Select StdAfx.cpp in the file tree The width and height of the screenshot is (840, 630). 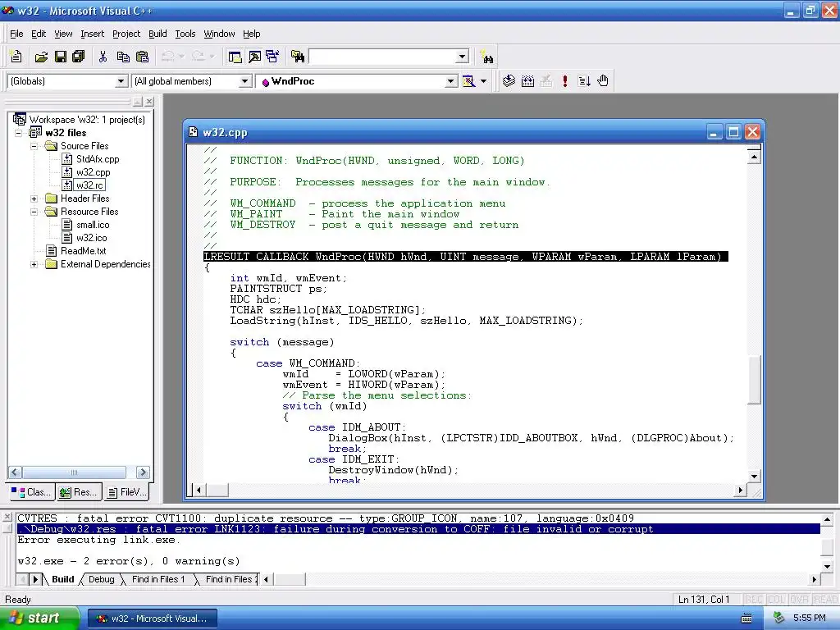[98, 159]
